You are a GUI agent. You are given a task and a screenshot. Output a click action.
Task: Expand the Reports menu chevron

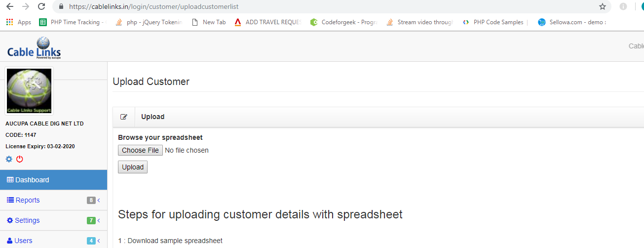pyautogui.click(x=99, y=200)
